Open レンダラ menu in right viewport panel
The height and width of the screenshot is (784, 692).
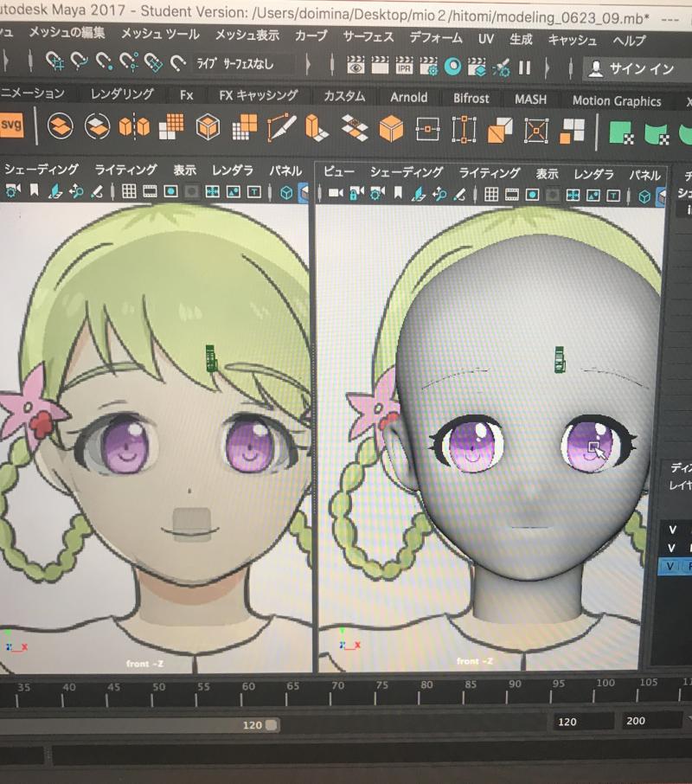click(x=593, y=174)
